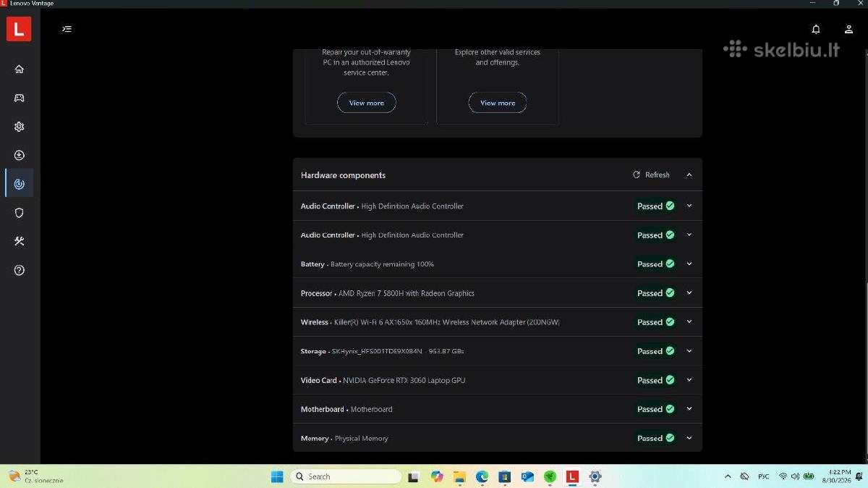Open the Device settings gear in the sidebar
The height and width of the screenshot is (488, 868).
20,127
